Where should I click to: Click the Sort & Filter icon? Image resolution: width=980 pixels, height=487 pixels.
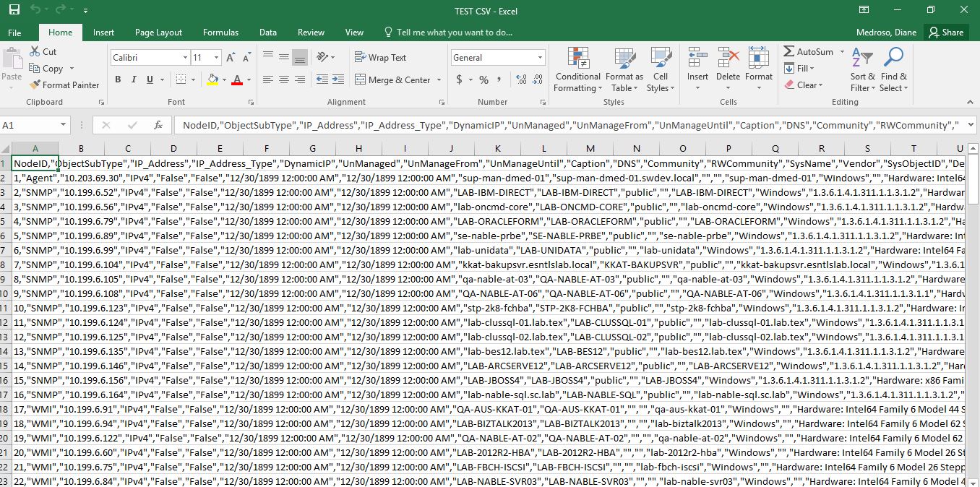click(x=862, y=59)
